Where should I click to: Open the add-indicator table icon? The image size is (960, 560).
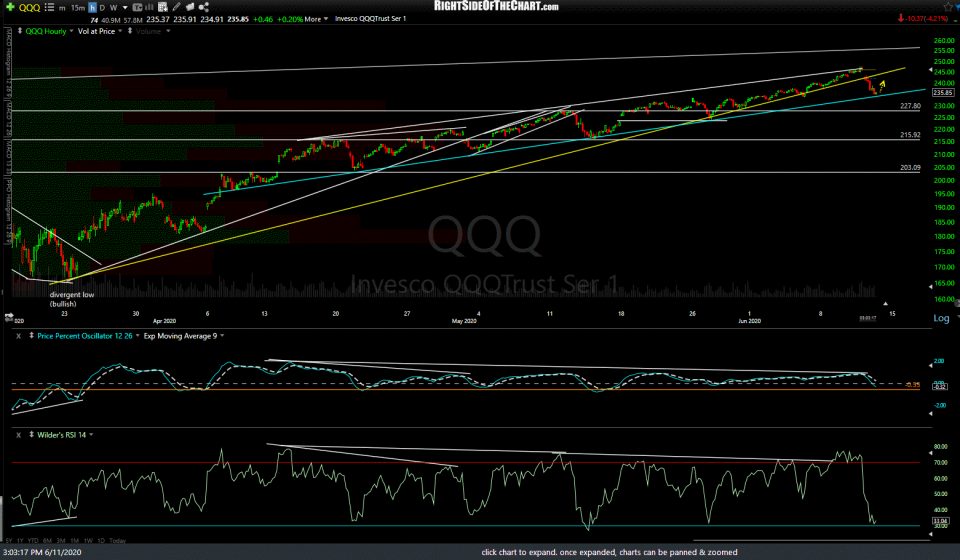(x=163, y=7)
